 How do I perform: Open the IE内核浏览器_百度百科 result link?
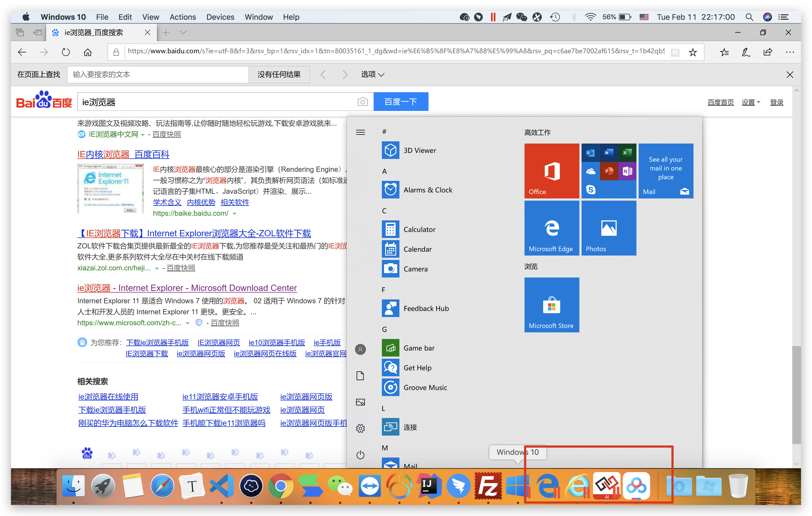coord(123,155)
